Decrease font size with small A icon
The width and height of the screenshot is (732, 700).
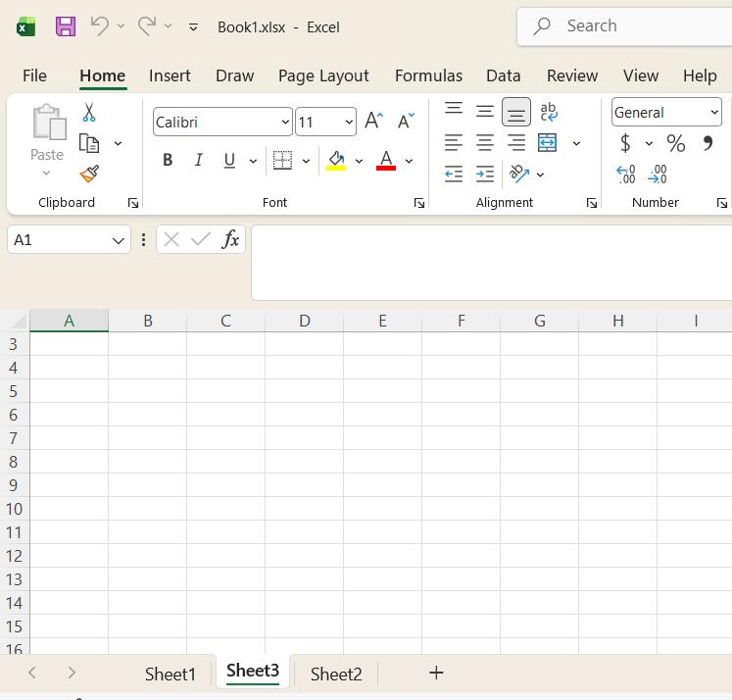(406, 121)
